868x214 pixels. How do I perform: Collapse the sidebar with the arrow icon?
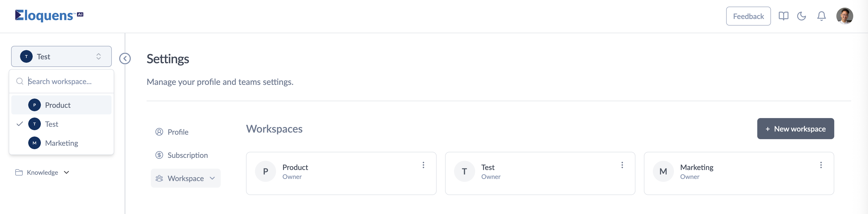[125, 59]
